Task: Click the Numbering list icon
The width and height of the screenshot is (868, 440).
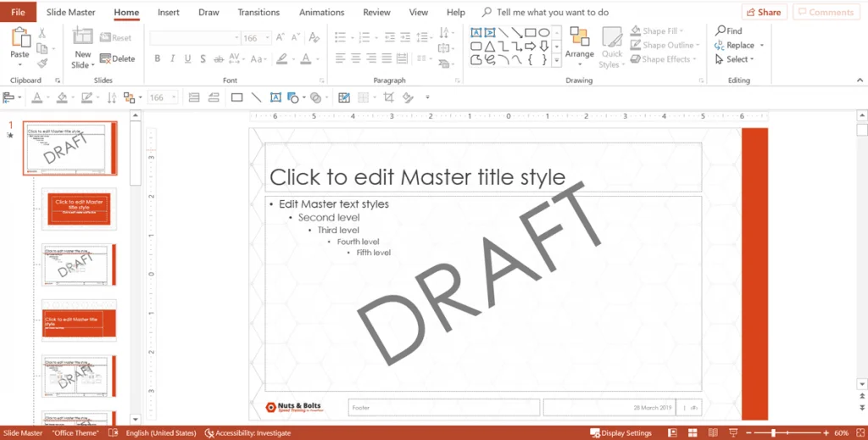Action: point(364,37)
